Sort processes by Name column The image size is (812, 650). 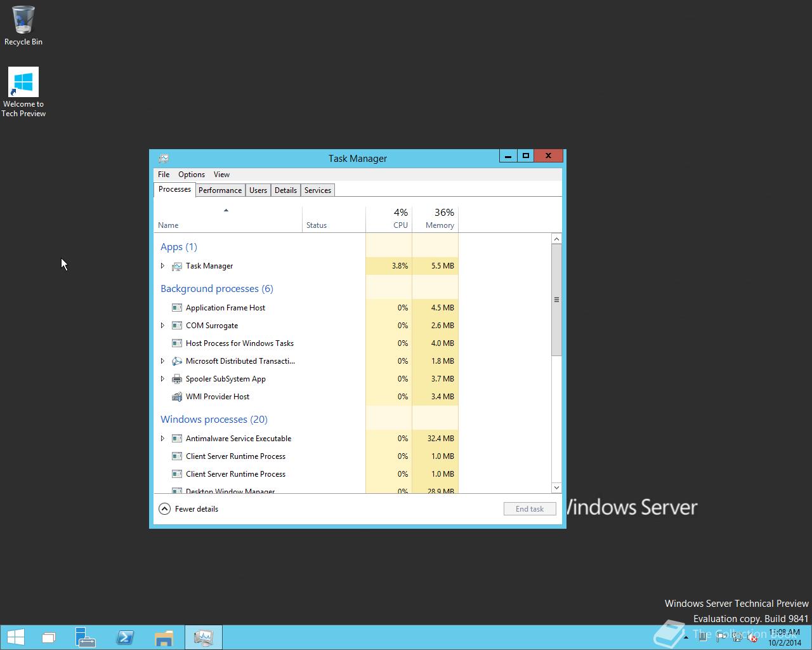click(x=228, y=219)
